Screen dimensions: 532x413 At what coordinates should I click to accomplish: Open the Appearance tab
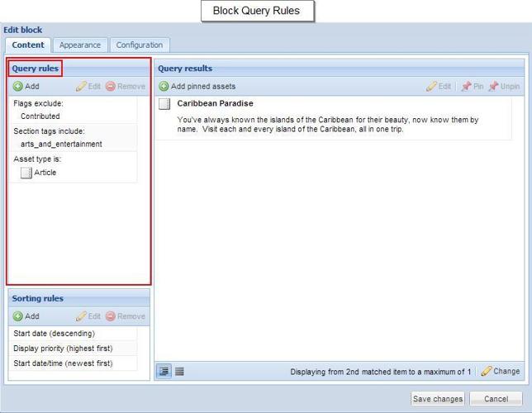(x=80, y=45)
